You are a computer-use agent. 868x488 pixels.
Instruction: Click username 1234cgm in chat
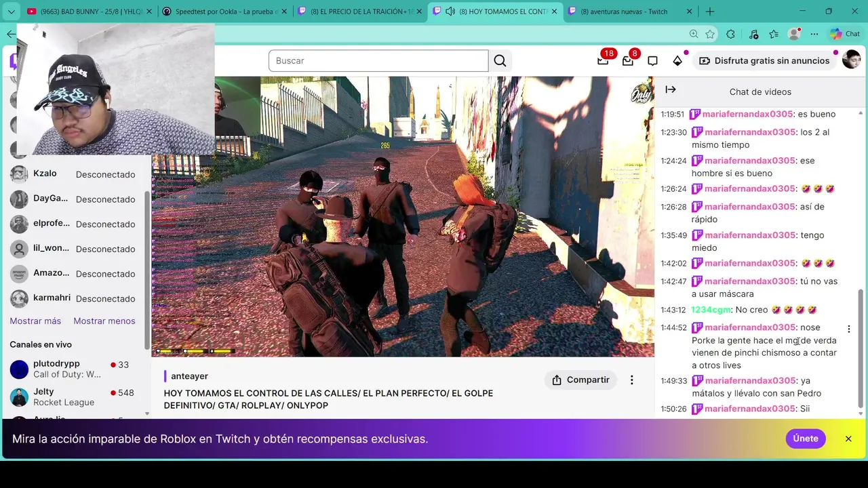pyautogui.click(x=711, y=310)
